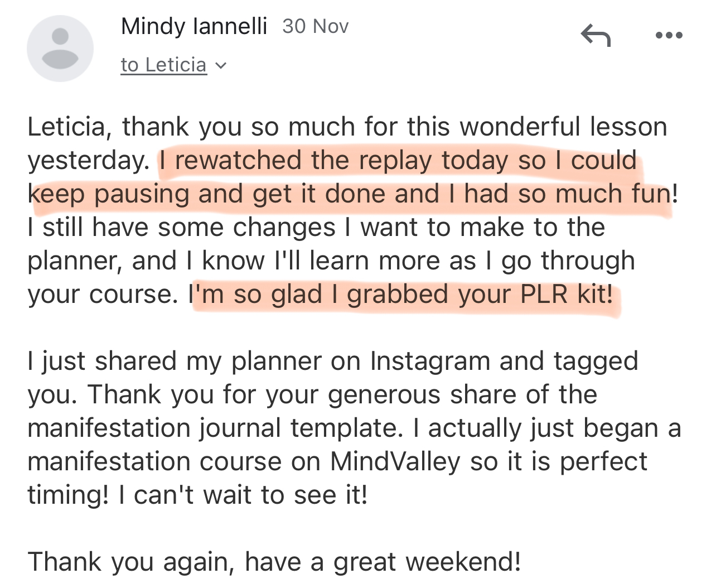Click the "to Leticia" recipient link
The image size is (716, 588).
click(x=163, y=65)
